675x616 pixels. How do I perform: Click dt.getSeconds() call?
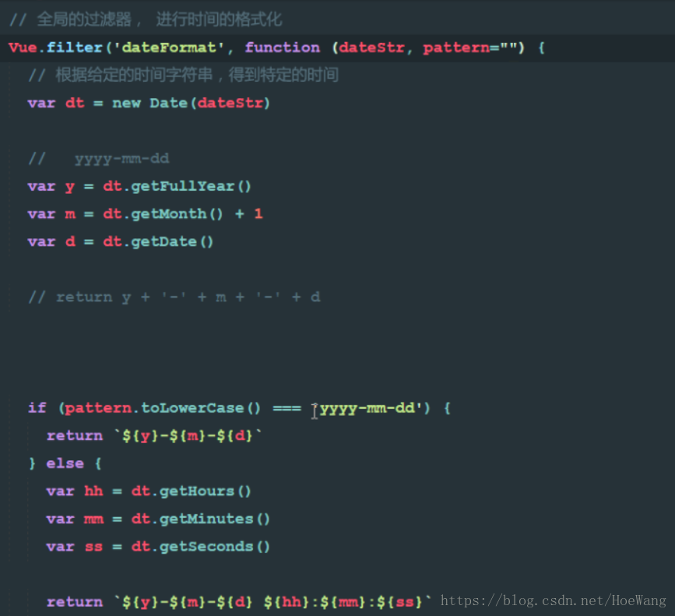[201, 546]
